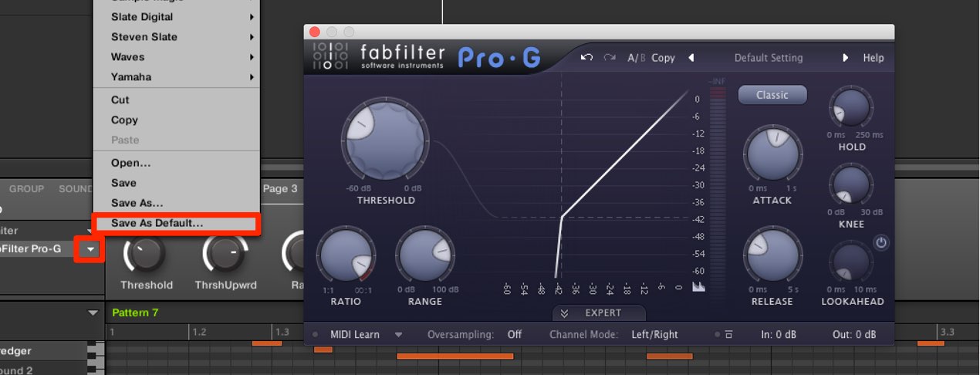Click the Copy button in Pro-G header

coord(663,57)
